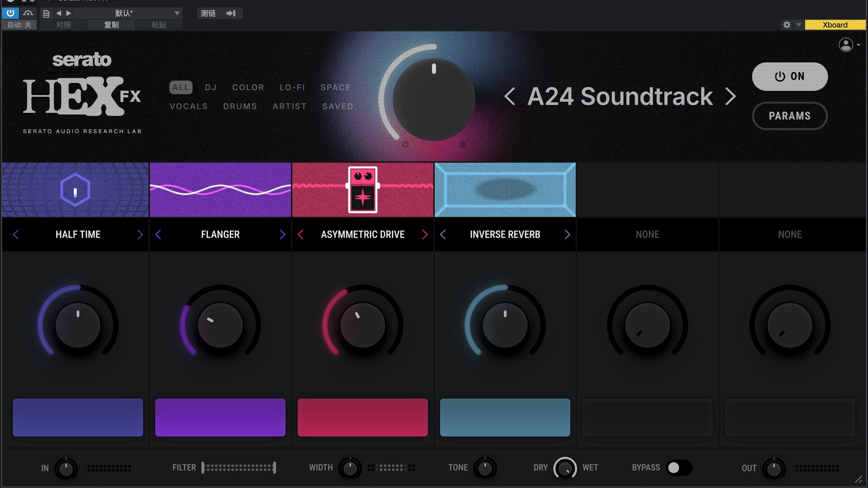Expand the dropdown arrow next to gear
This screenshot has height=488, width=868.
799,25
